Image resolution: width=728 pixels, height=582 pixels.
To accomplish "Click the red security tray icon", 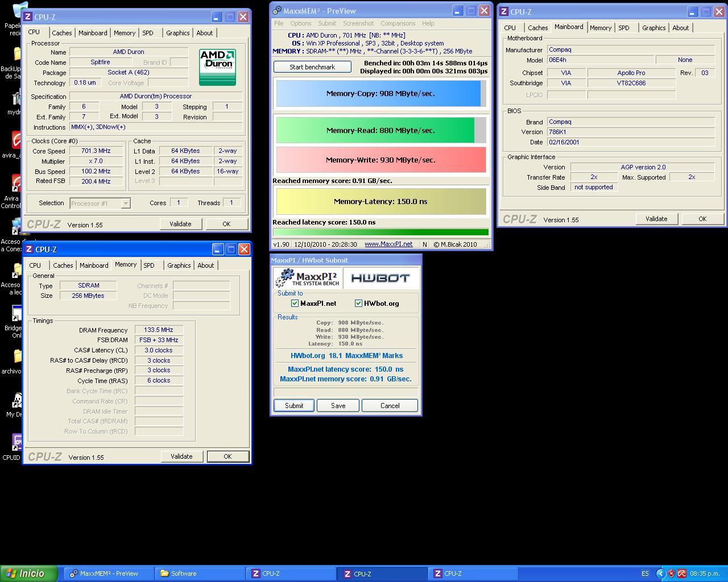I will 671,573.
